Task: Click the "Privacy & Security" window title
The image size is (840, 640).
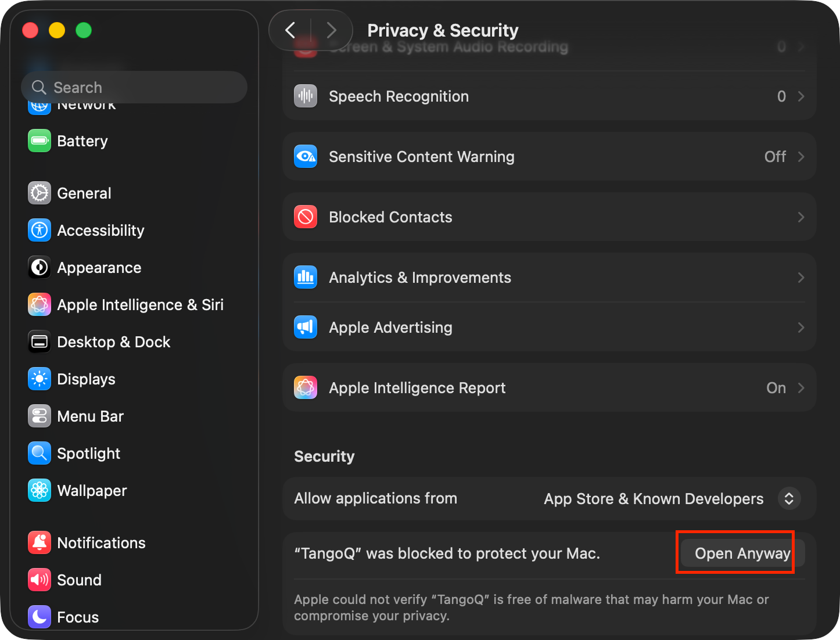Action: pyautogui.click(x=443, y=30)
